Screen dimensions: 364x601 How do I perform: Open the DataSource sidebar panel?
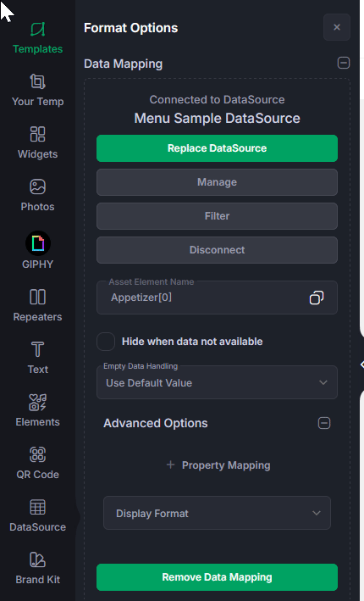tap(37, 515)
